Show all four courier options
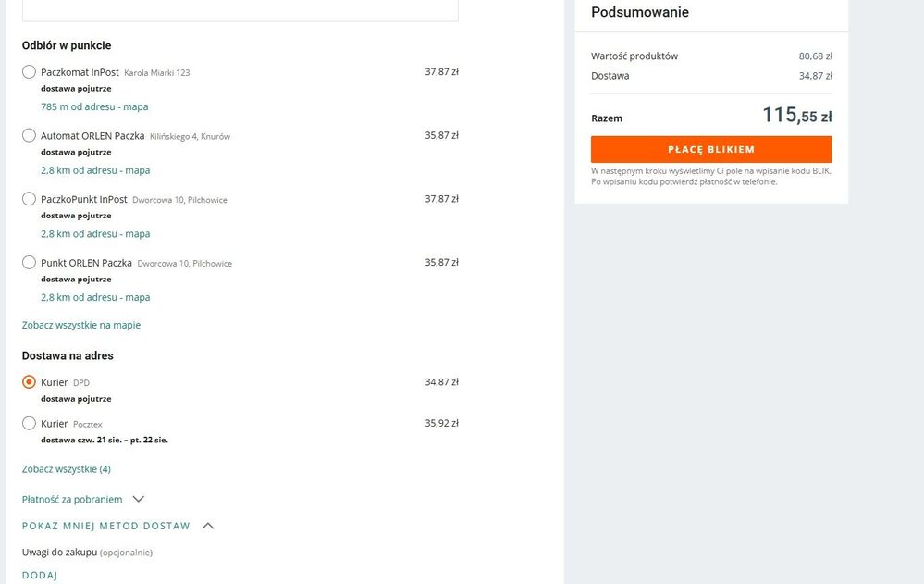Screen dimensions: 924x584 click(x=67, y=469)
